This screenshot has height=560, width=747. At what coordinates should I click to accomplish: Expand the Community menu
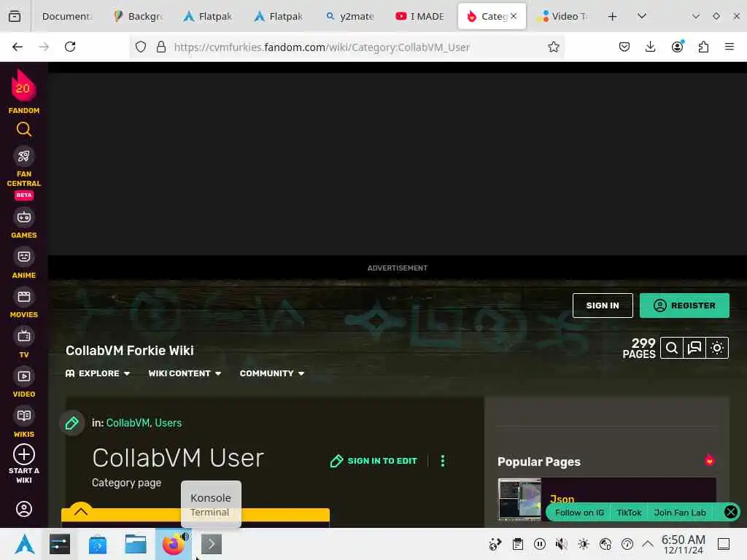click(272, 373)
